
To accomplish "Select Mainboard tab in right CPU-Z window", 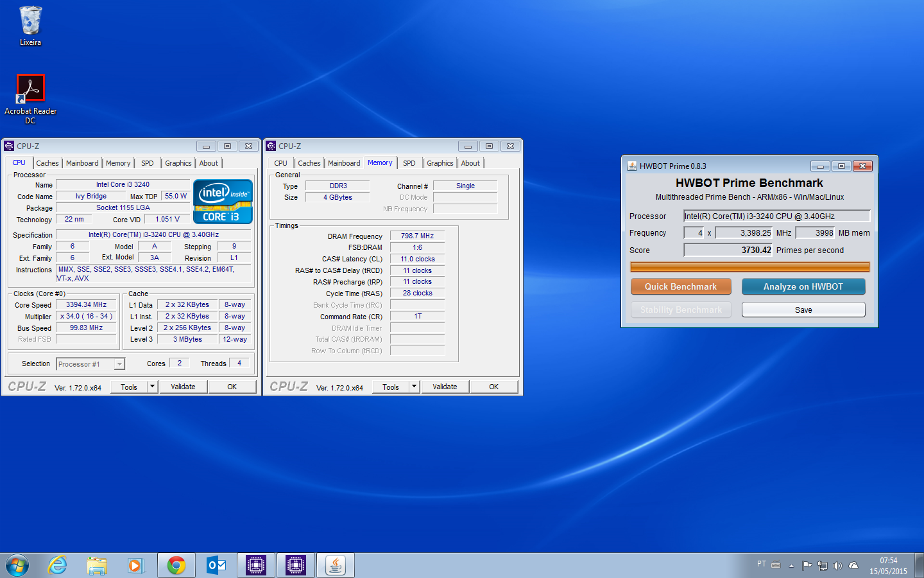I will [344, 163].
